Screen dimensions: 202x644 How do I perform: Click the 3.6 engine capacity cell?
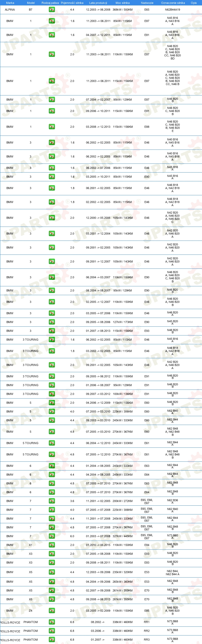72,501
